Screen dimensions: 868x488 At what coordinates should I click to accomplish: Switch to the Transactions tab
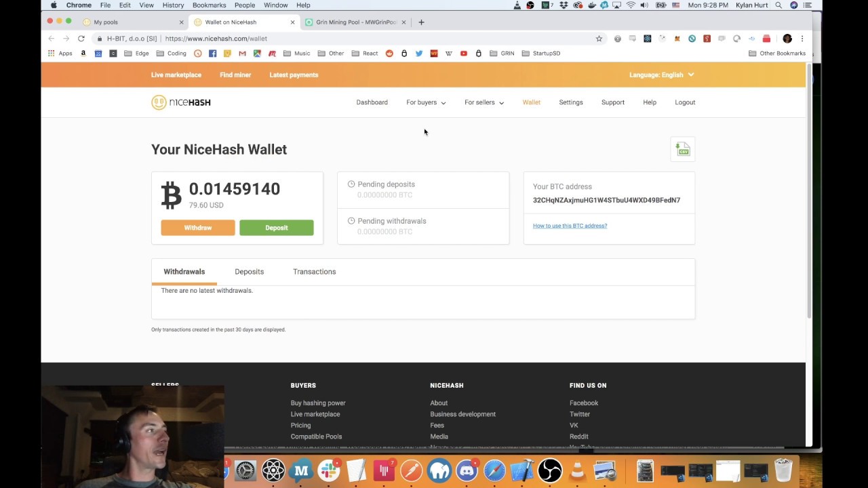click(x=314, y=272)
